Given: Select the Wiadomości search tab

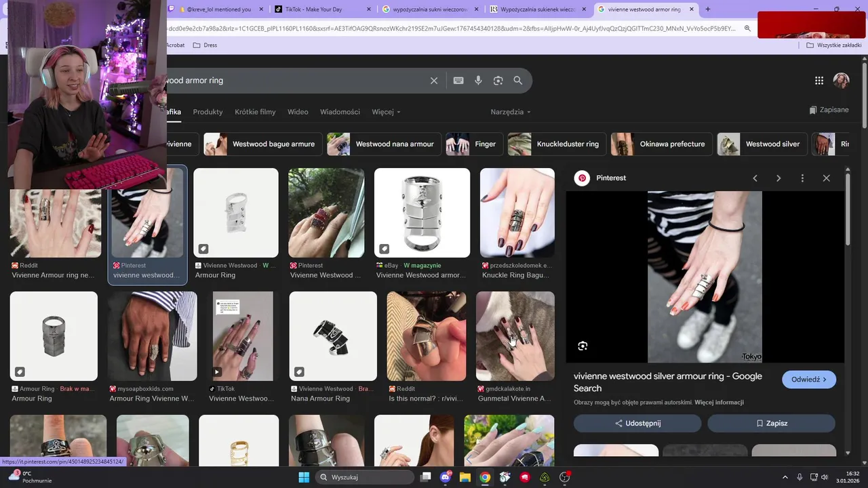Looking at the screenshot, I should coord(340,112).
